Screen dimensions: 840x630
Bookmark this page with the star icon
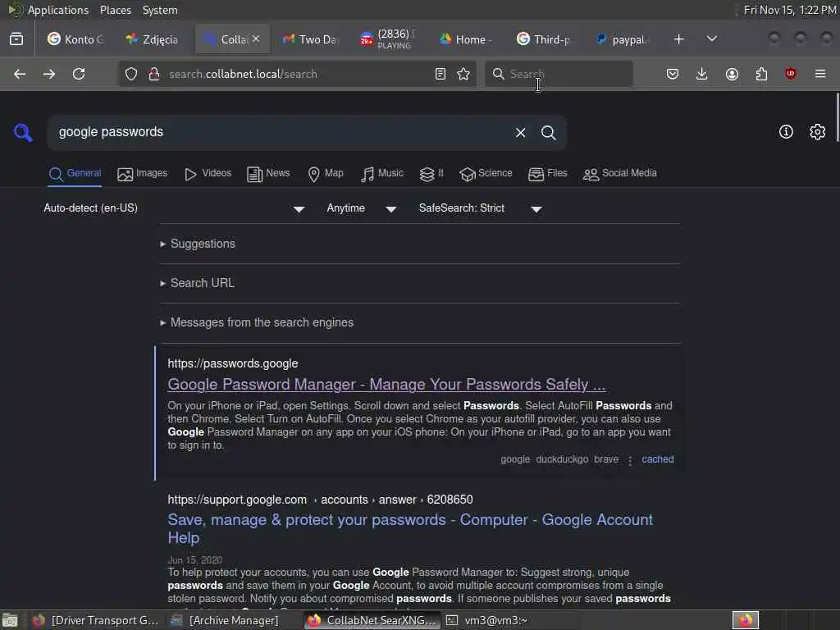click(x=463, y=74)
